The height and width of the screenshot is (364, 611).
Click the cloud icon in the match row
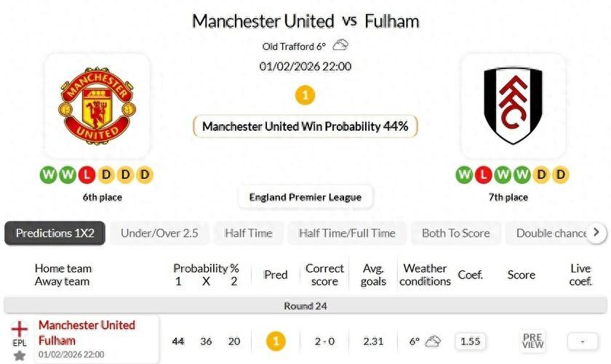click(434, 341)
